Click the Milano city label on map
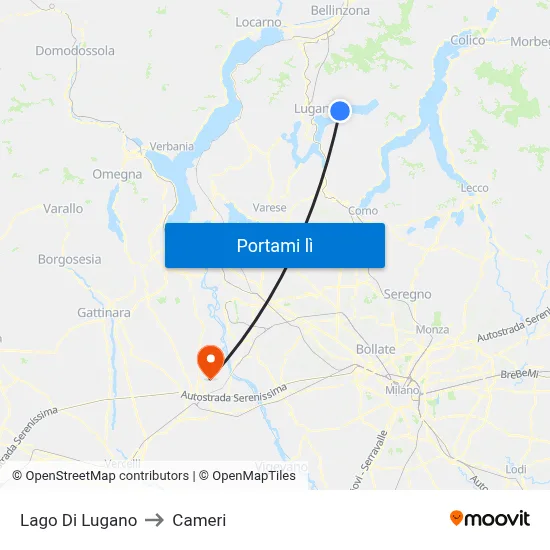The height and width of the screenshot is (550, 550). pyautogui.click(x=402, y=390)
